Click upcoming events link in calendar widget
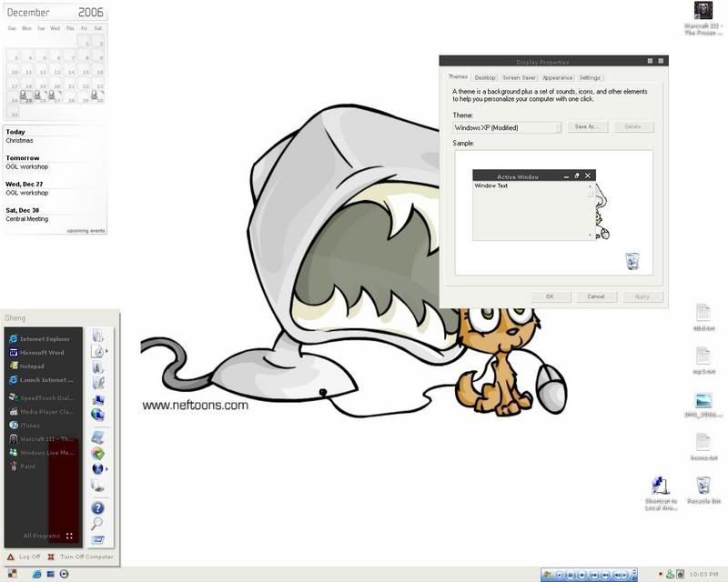728x582 pixels. pyautogui.click(x=86, y=231)
